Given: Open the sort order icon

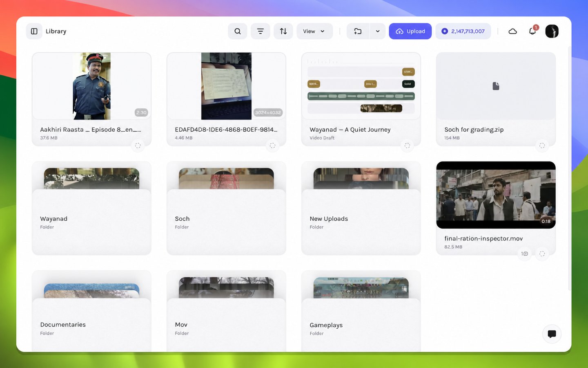Looking at the screenshot, I should pyautogui.click(x=283, y=31).
